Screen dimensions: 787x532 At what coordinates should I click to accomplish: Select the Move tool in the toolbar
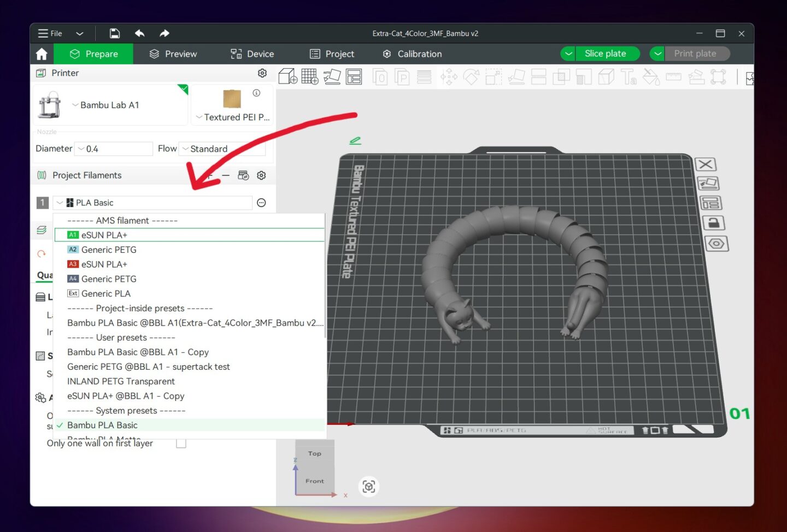[449, 76]
